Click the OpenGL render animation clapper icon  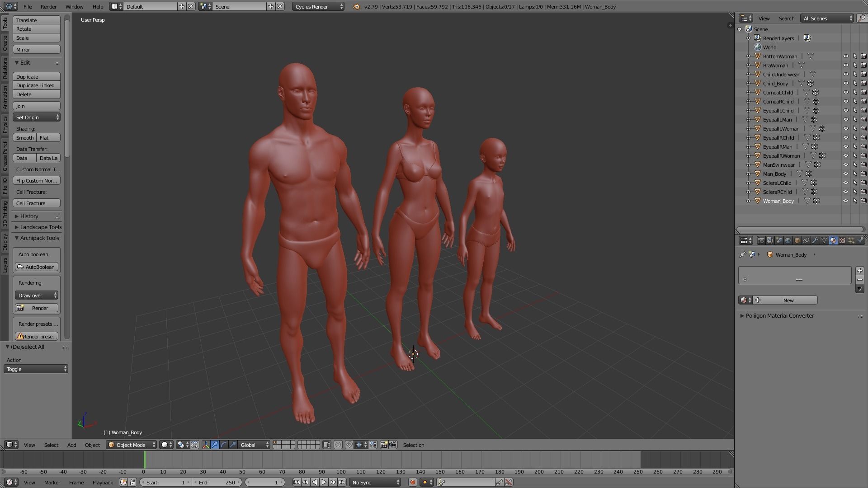[393, 445]
